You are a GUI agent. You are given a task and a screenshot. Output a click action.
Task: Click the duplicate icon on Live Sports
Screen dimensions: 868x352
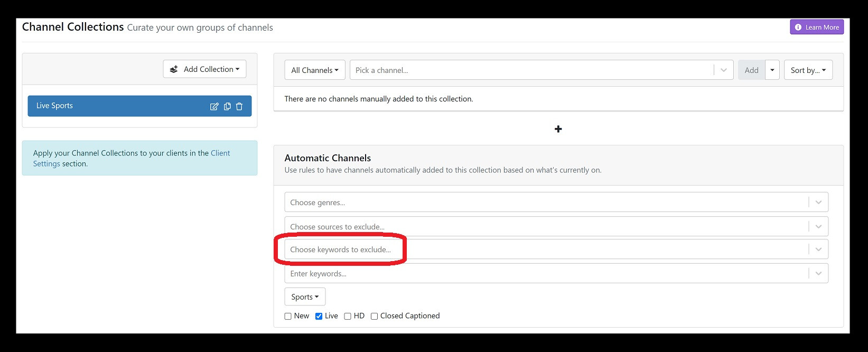(x=227, y=106)
